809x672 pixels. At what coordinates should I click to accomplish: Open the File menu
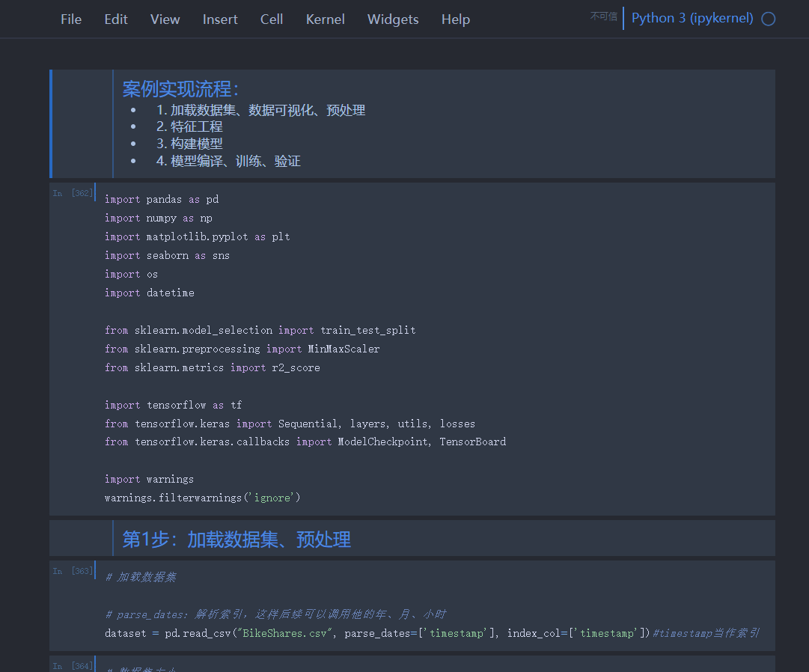[70, 19]
